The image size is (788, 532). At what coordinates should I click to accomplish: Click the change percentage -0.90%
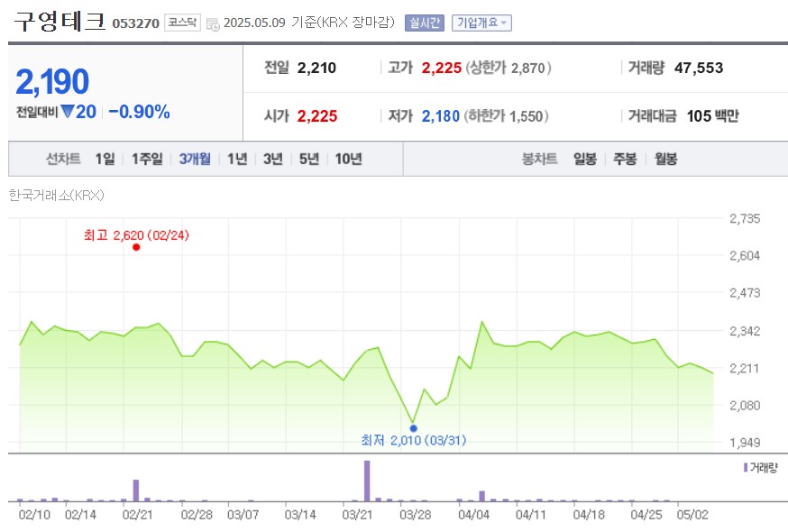point(139,112)
